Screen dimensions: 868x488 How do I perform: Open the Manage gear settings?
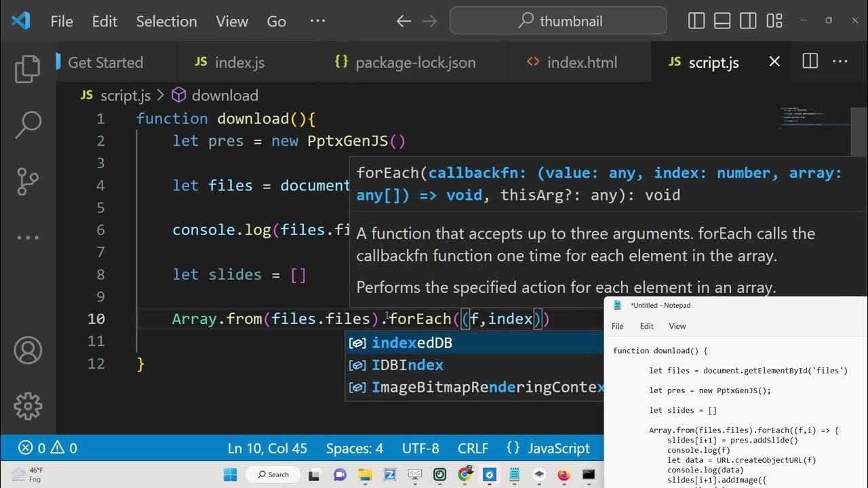28,406
